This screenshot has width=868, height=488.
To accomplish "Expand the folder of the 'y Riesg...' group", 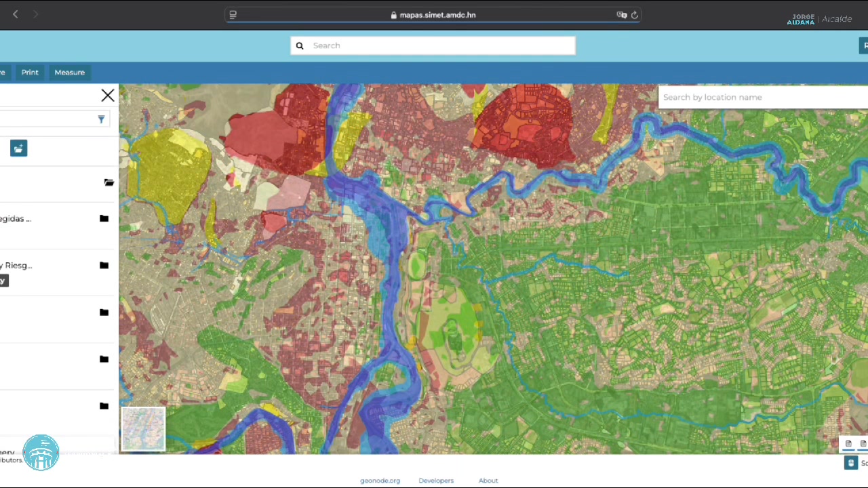I will pos(104,265).
